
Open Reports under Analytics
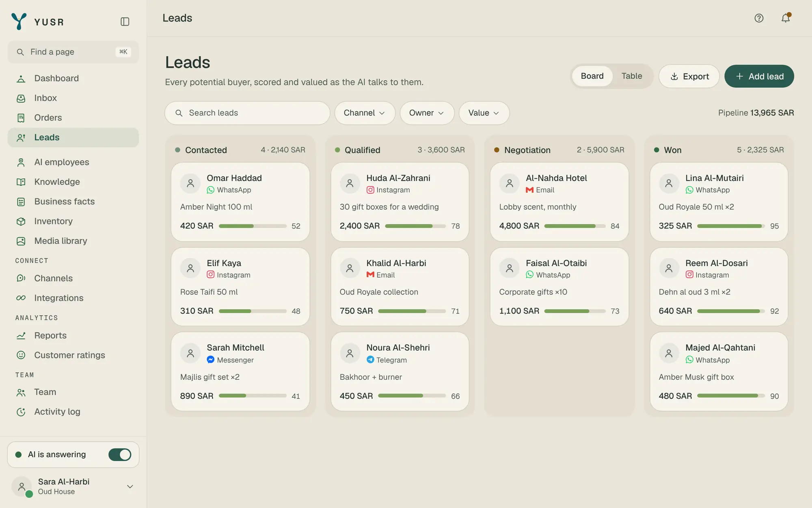(73, 336)
